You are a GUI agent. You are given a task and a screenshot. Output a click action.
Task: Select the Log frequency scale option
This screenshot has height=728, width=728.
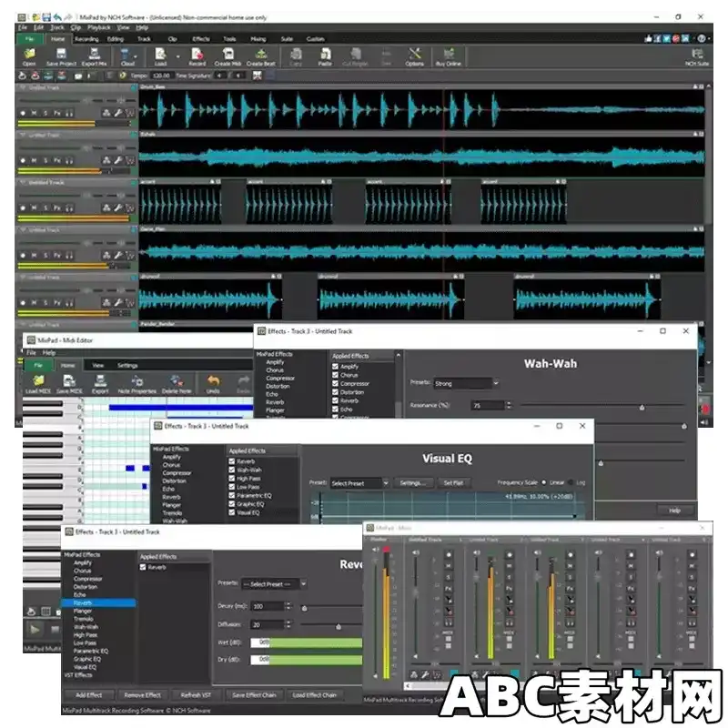tap(571, 482)
